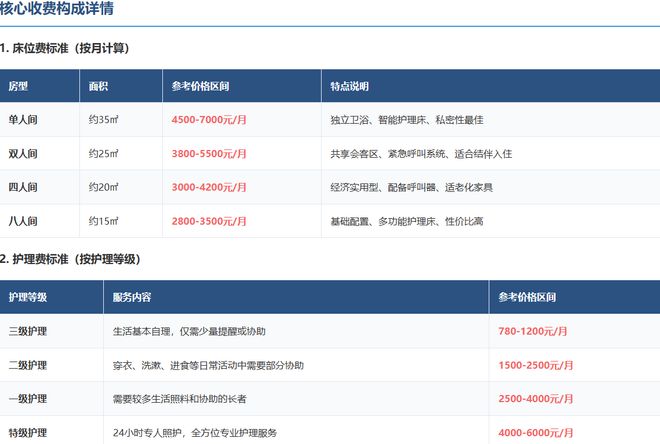Select the 双人间 row label
The height and width of the screenshot is (444, 660).
(23, 154)
